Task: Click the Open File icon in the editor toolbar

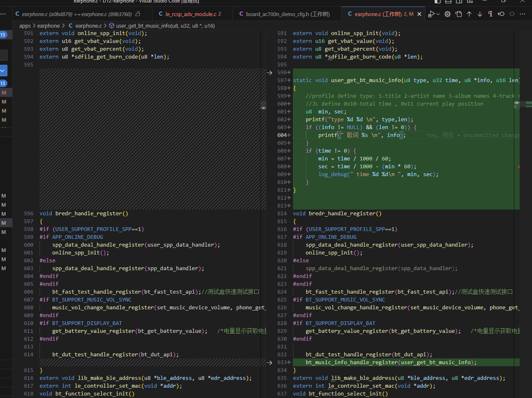Action: click(x=459, y=14)
